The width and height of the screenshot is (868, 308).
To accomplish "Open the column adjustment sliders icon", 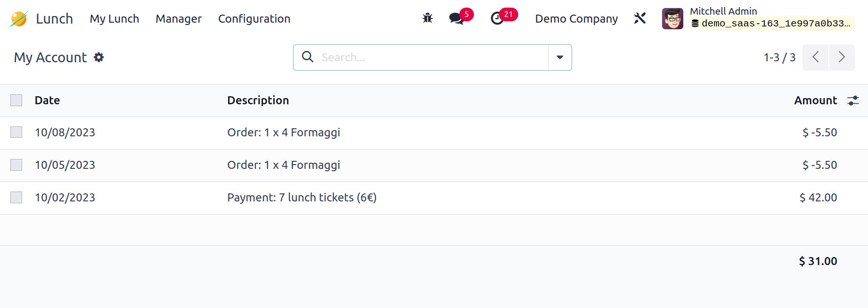I will click(x=853, y=100).
